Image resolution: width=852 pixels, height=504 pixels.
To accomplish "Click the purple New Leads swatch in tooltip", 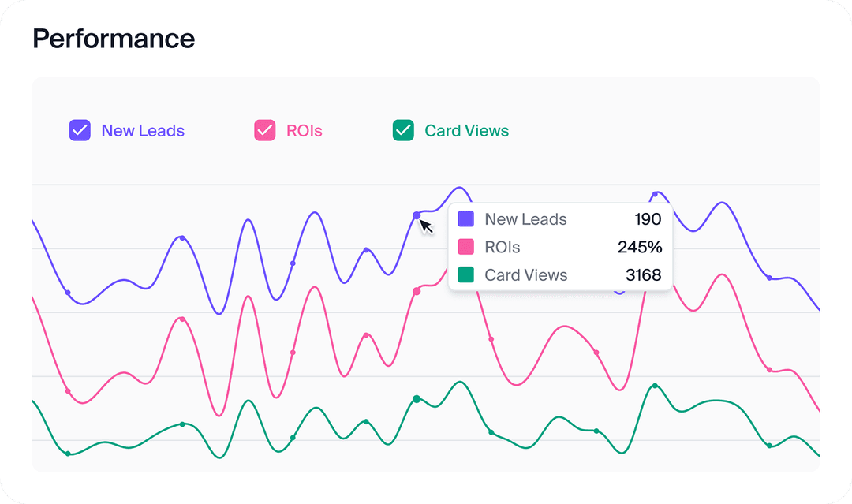I will [466, 219].
